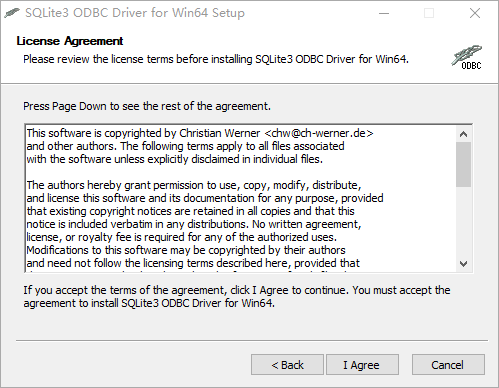
Task: Click the license scrollbar up arrow
Action: point(463,134)
